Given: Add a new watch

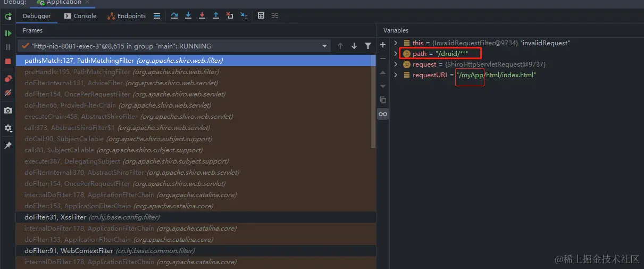Looking at the screenshot, I should coord(383,45).
